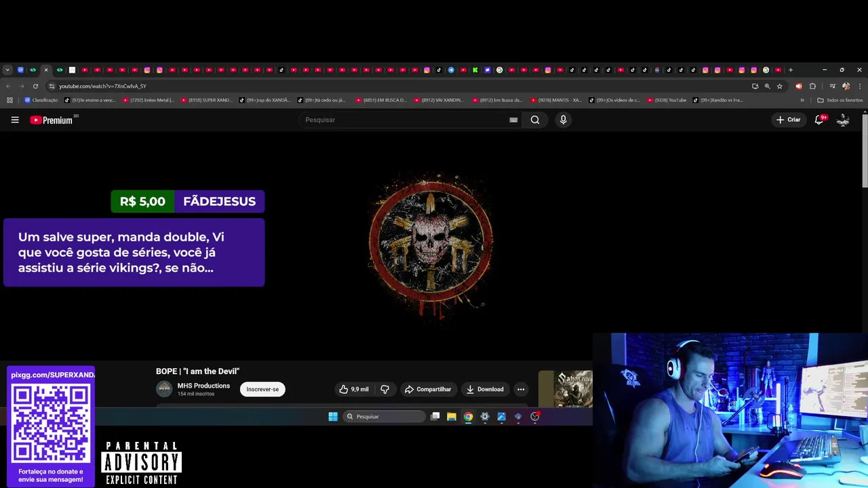This screenshot has height=488, width=868.
Task: Subscribe with the Inscrever-se button
Action: (x=262, y=389)
